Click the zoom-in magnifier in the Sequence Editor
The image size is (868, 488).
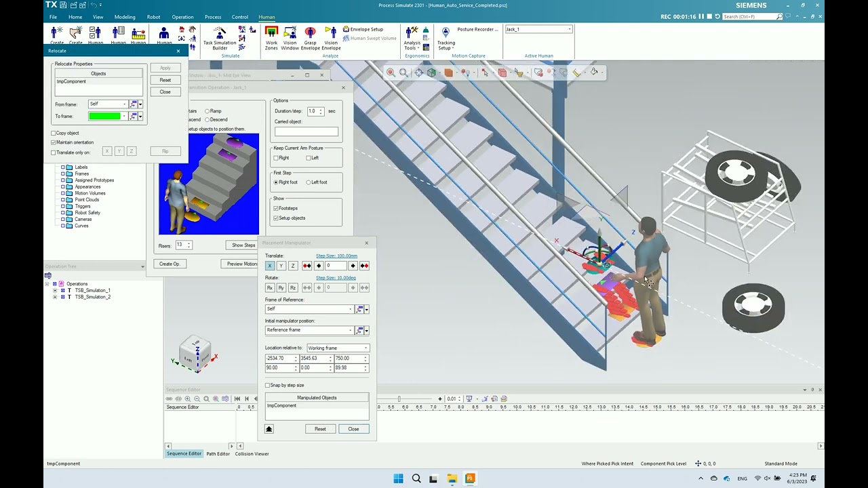click(188, 399)
